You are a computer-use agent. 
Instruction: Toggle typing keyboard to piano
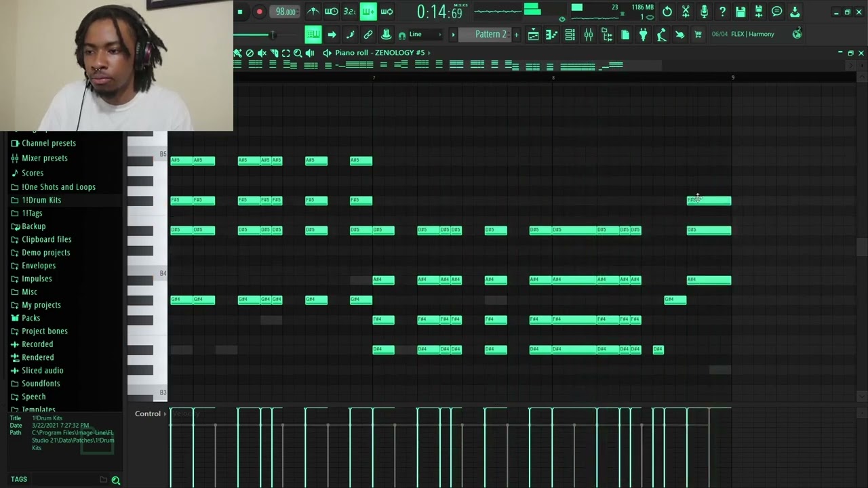tap(313, 35)
